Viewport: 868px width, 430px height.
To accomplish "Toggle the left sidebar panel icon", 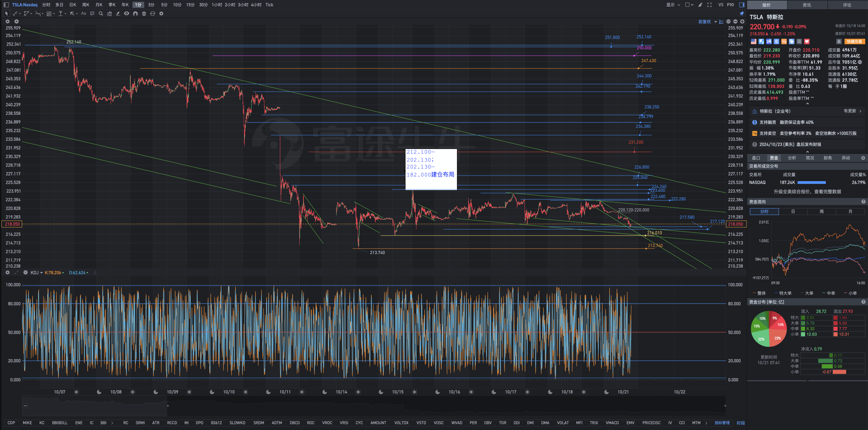I will coord(6,5).
